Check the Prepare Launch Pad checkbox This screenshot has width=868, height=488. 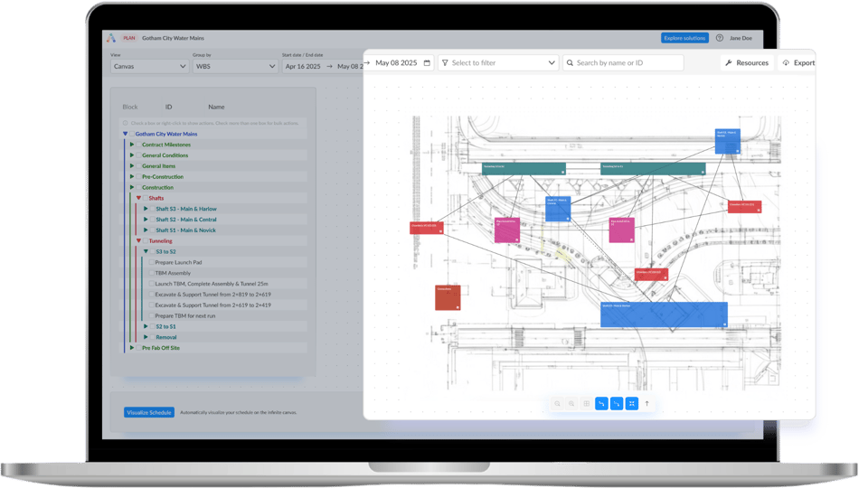pos(152,262)
